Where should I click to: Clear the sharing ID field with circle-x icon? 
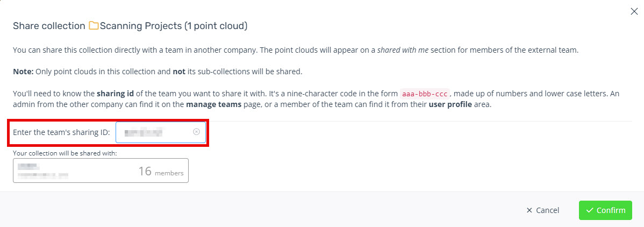point(196,132)
